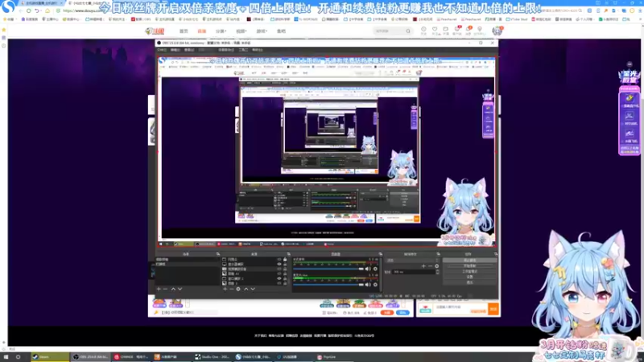
Task: Adjust second mixer channel volume slider
Action: [328, 285]
